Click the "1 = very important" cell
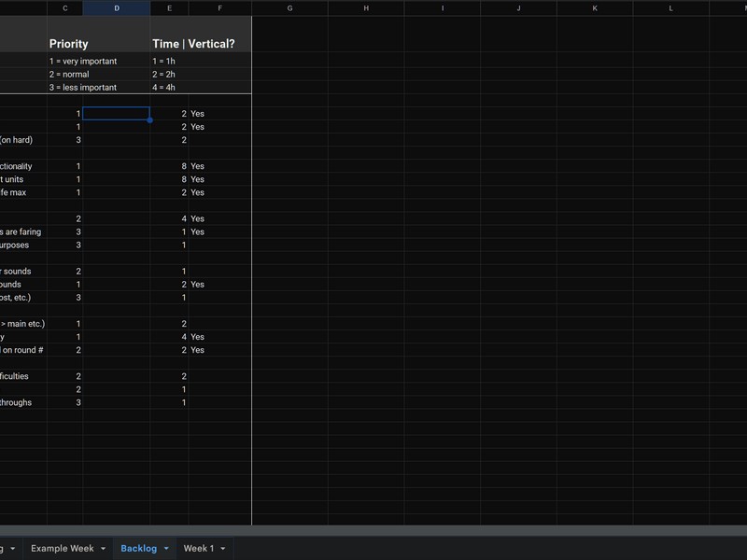Viewport: 747px width, 560px height. pyautogui.click(x=83, y=62)
